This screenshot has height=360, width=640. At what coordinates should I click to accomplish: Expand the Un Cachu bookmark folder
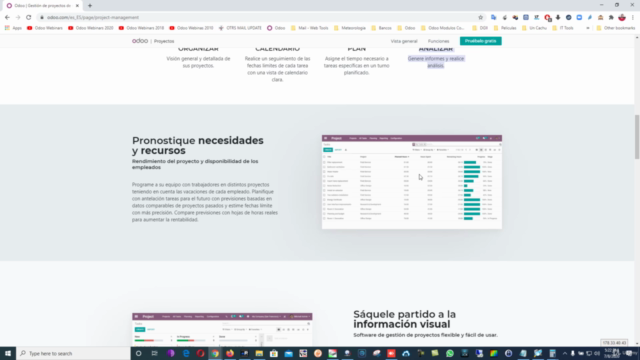[x=534, y=28]
